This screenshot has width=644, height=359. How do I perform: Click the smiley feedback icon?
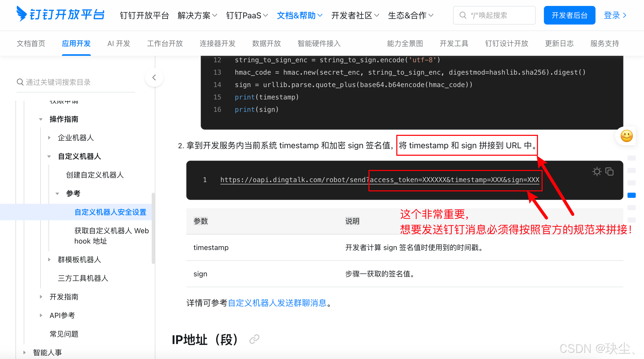(626, 136)
